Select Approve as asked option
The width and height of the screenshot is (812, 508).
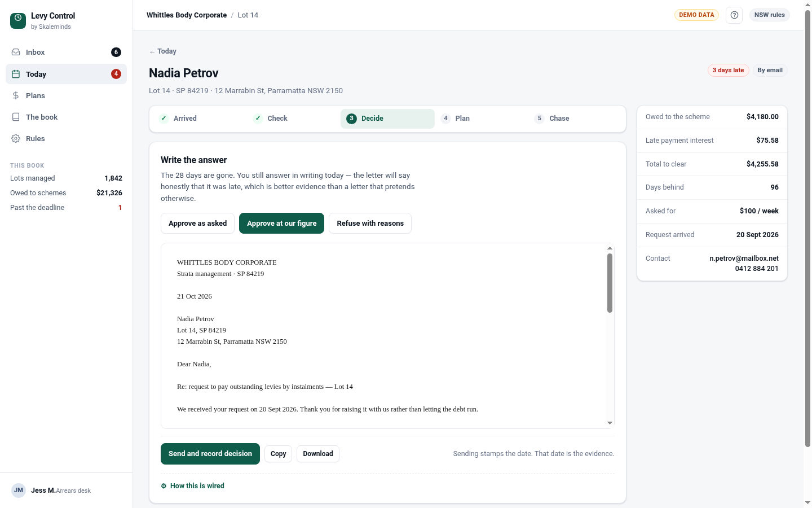coord(197,223)
